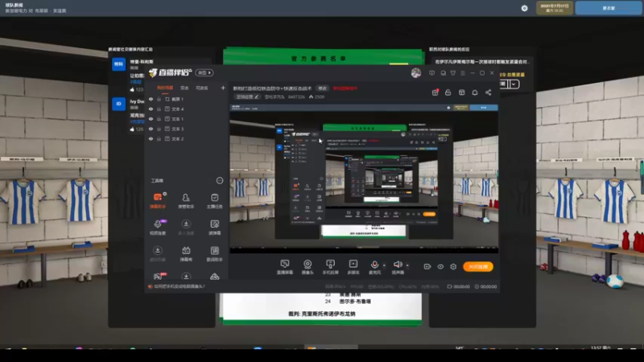The height and width of the screenshot is (362, 644).
Task: Click the room ID number 8497326
Action: 296,97
